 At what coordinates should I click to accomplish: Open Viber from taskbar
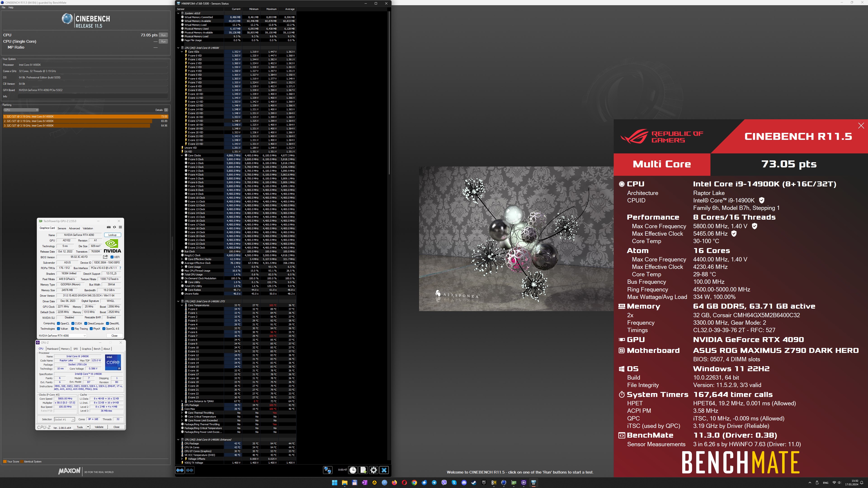tap(444, 483)
